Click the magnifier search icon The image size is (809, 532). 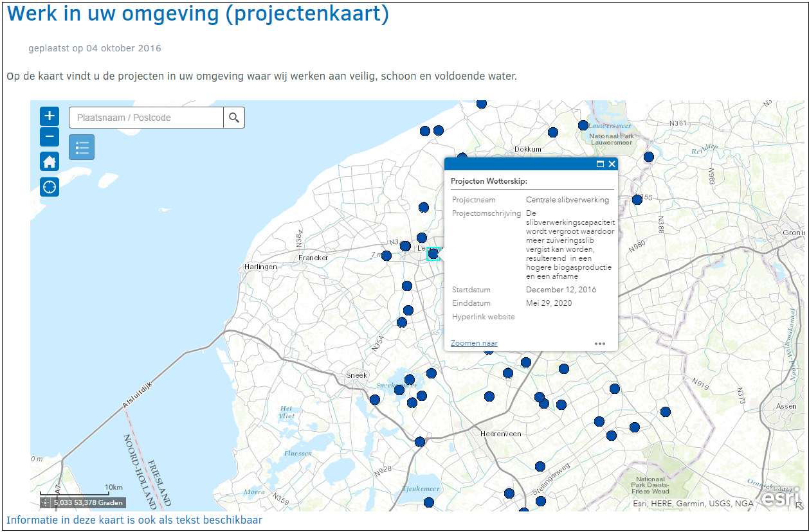(x=234, y=118)
